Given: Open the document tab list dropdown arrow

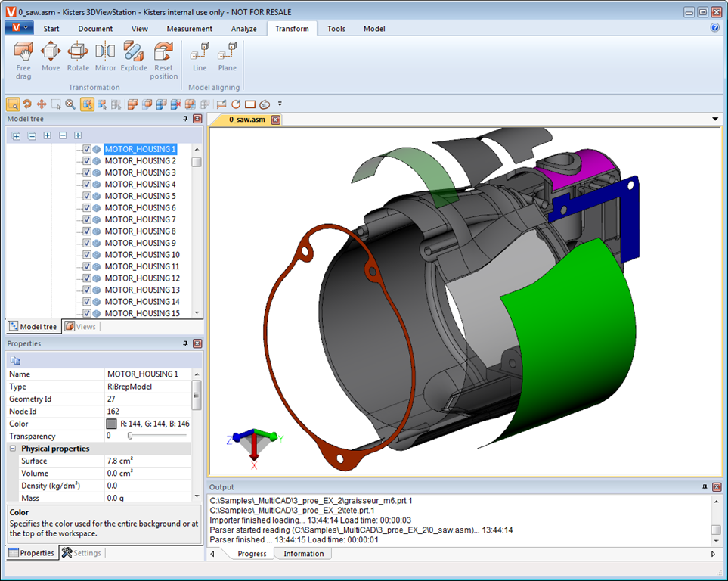Looking at the screenshot, I should [x=715, y=120].
